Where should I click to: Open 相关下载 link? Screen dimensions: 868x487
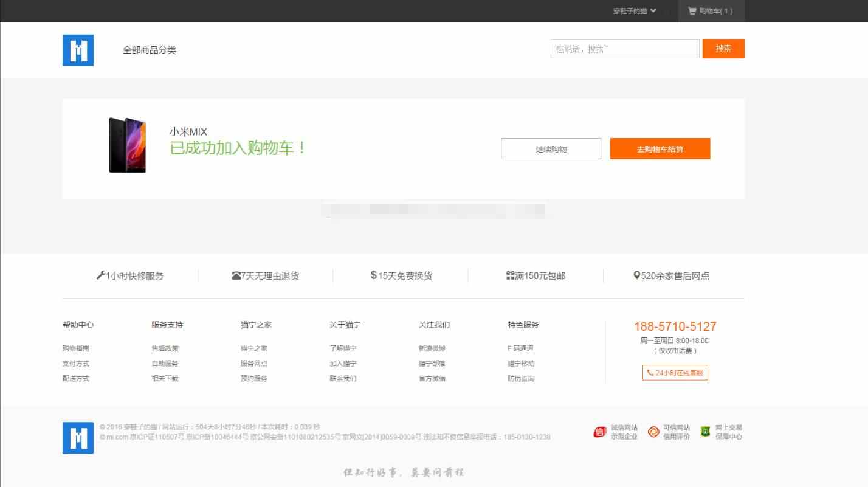point(165,378)
